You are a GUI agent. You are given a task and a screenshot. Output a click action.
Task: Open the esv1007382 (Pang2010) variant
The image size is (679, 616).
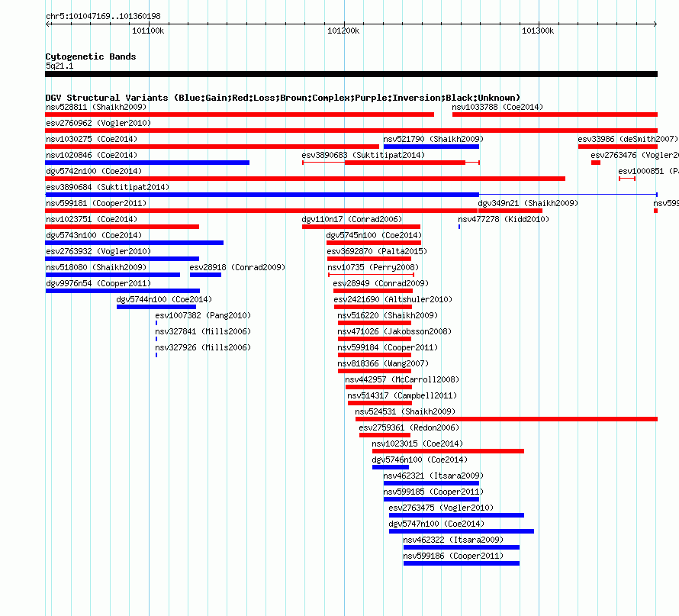tap(156, 323)
